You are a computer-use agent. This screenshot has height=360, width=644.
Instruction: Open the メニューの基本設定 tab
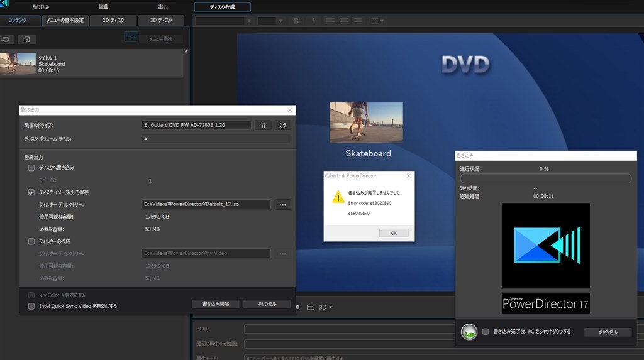tap(65, 20)
